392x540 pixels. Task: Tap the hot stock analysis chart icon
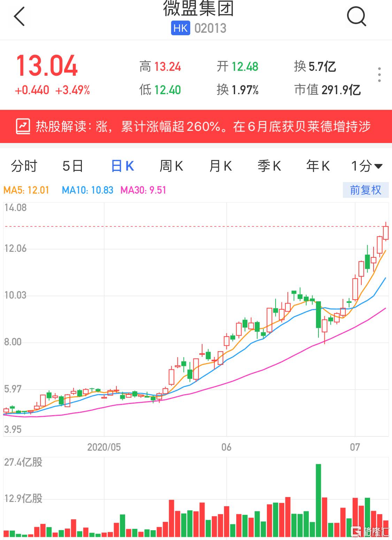[x=23, y=127]
